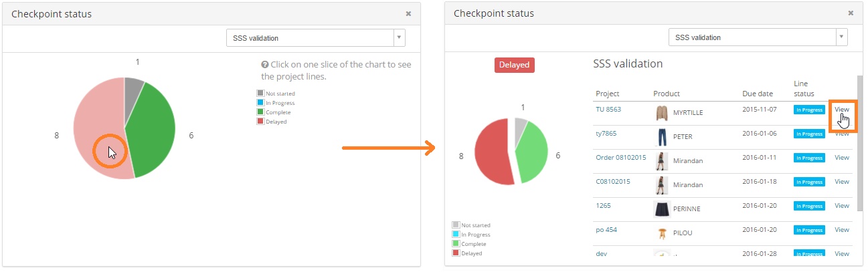Expand the SSS validation dropdown in right panel

[758, 37]
